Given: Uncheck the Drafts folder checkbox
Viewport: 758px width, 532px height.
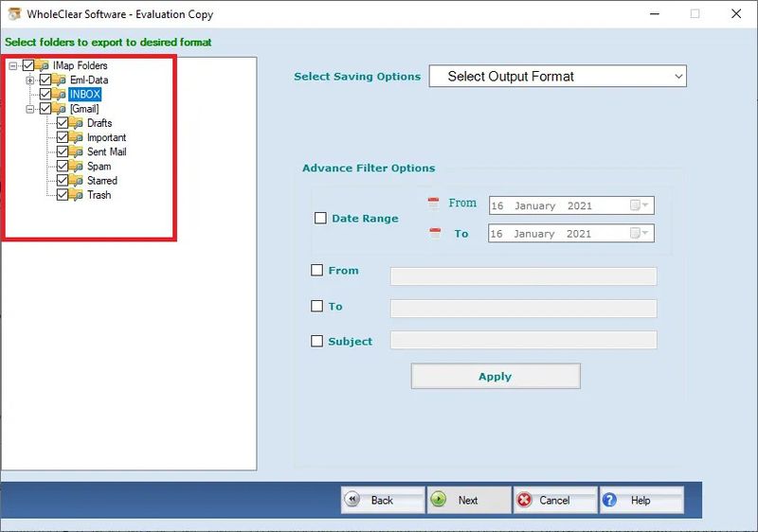Looking at the screenshot, I should point(63,123).
